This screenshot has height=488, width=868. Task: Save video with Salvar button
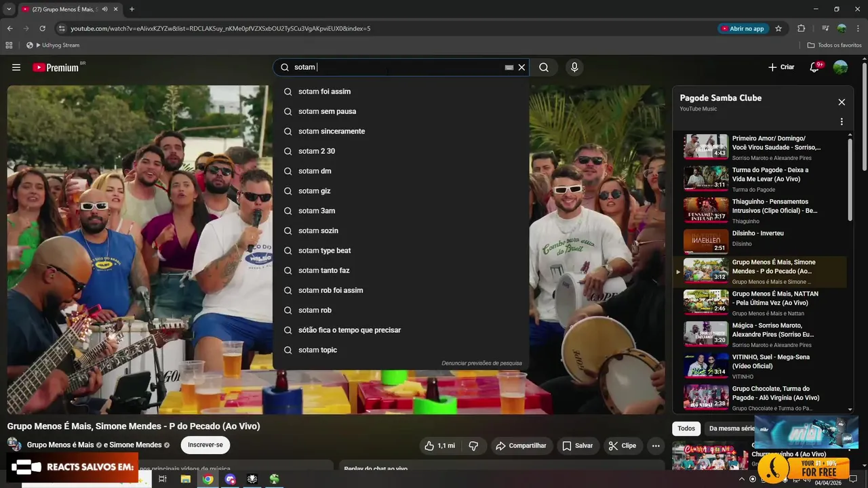pyautogui.click(x=578, y=445)
